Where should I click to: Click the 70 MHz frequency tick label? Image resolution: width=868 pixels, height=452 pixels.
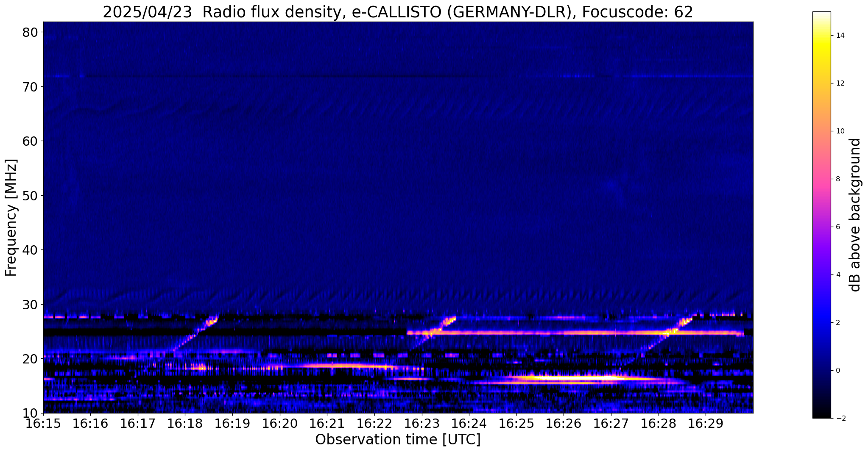click(x=30, y=86)
